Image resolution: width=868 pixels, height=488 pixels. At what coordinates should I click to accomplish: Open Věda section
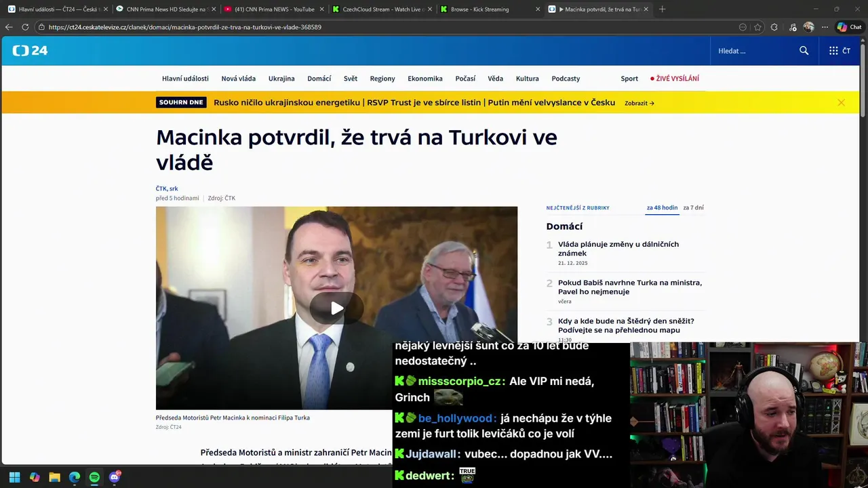(x=496, y=79)
